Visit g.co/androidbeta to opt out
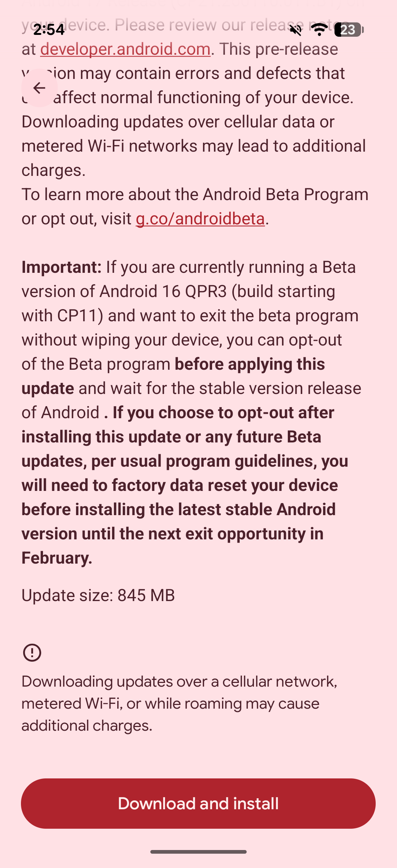 pyautogui.click(x=200, y=219)
